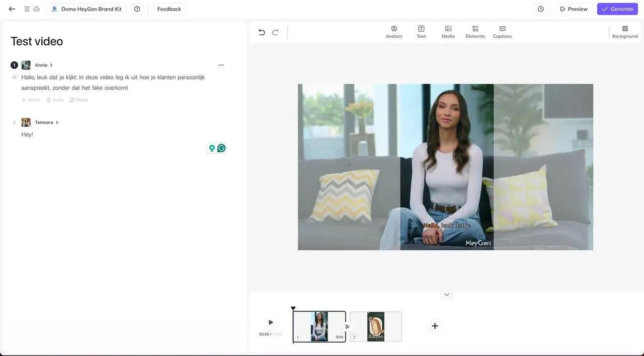
Task: Click the Preview button
Action: point(574,9)
